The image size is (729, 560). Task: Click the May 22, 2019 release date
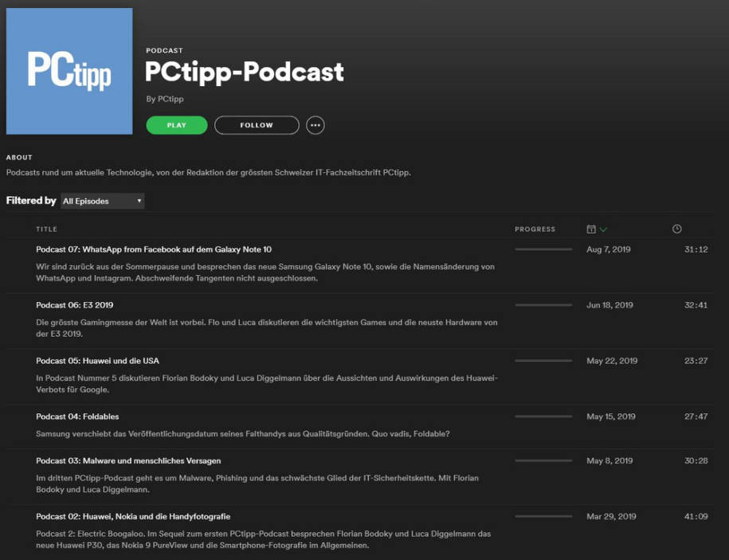click(612, 361)
